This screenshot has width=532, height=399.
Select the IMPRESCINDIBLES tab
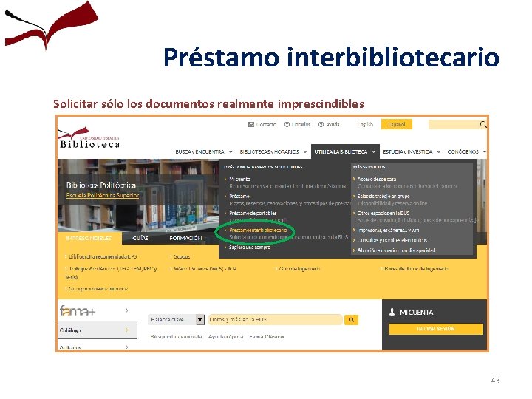click(x=89, y=238)
